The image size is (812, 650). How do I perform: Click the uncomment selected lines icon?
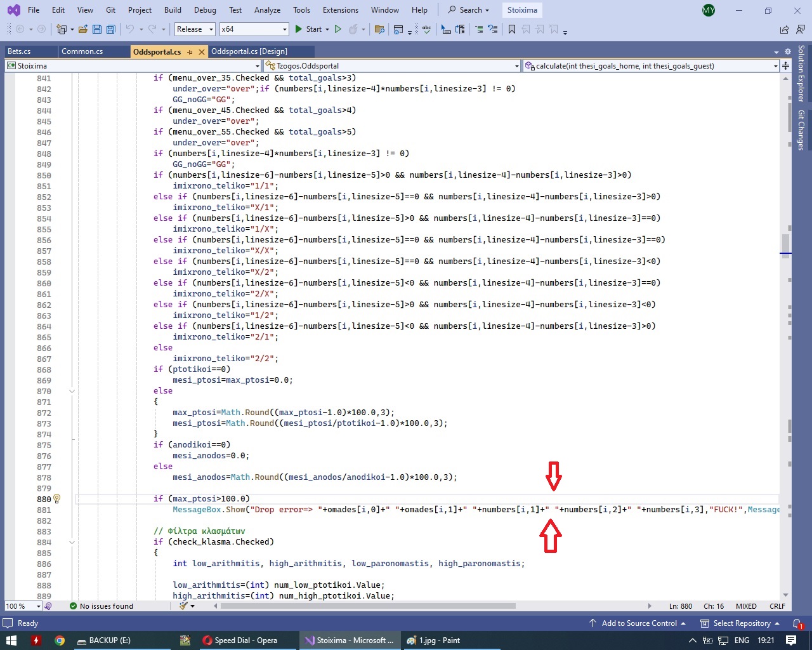click(x=493, y=29)
